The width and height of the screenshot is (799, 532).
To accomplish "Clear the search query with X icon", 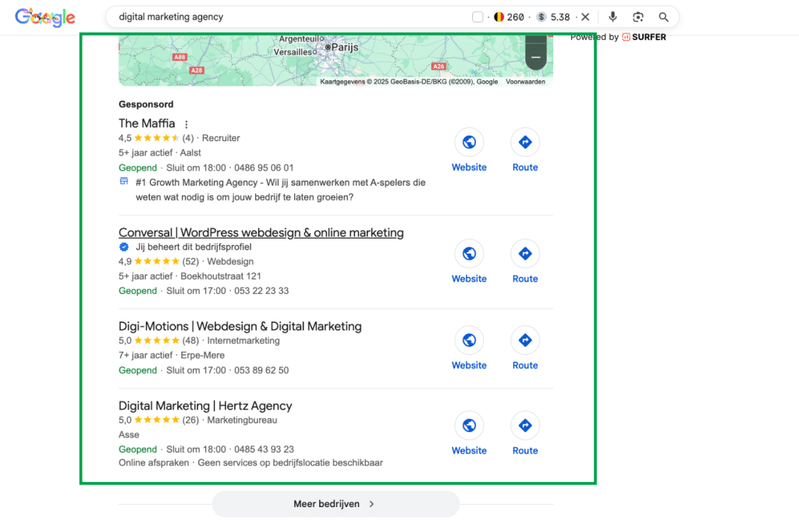I will click(x=585, y=16).
